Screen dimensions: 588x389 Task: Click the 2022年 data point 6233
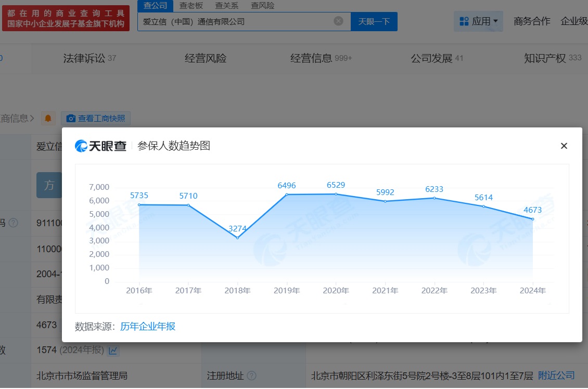[434, 198]
